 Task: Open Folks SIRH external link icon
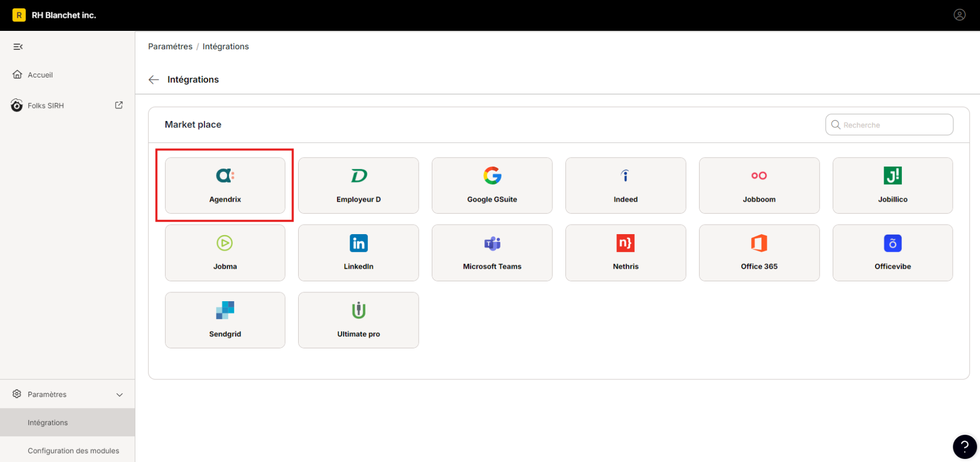coord(119,105)
